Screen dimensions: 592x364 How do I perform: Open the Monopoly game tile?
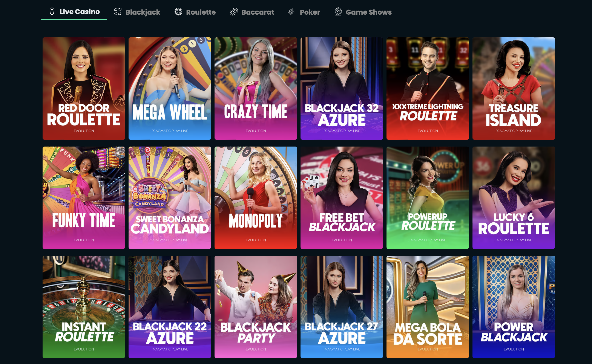256,198
